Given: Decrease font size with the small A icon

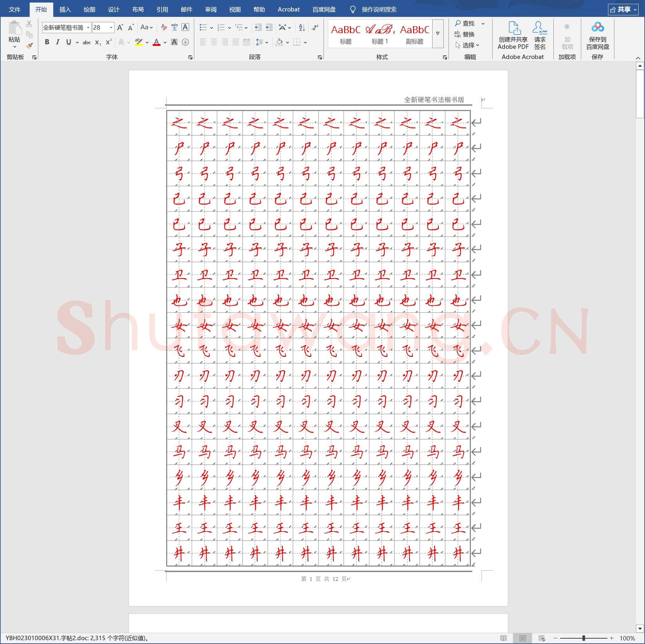Looking at the screenshot, I should [131, 28].
